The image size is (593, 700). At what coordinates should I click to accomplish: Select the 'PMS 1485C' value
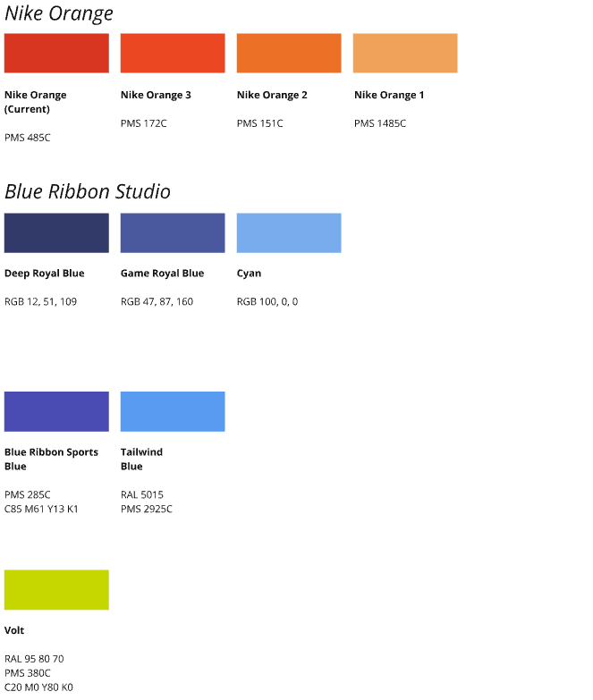tap(380, 123)
